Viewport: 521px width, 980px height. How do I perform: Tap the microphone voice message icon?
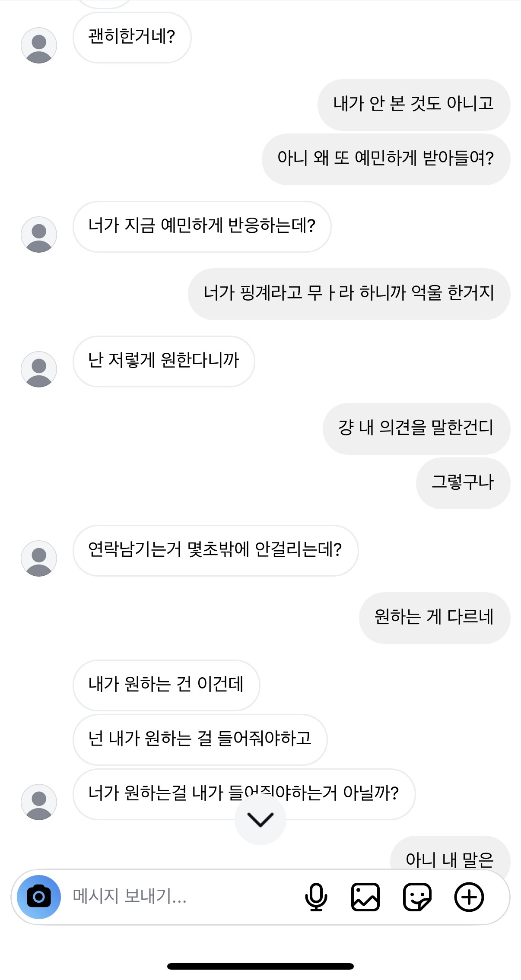click(316, 897)
